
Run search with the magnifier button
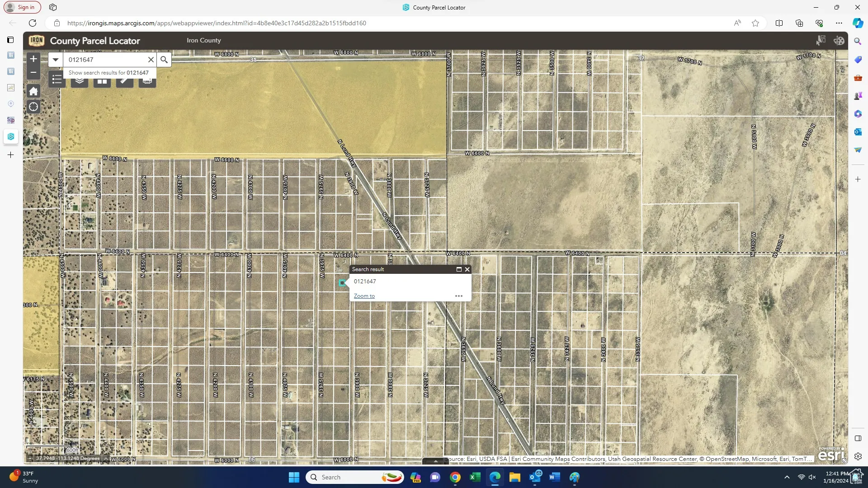pyautogui.click(x=164, y=60)
